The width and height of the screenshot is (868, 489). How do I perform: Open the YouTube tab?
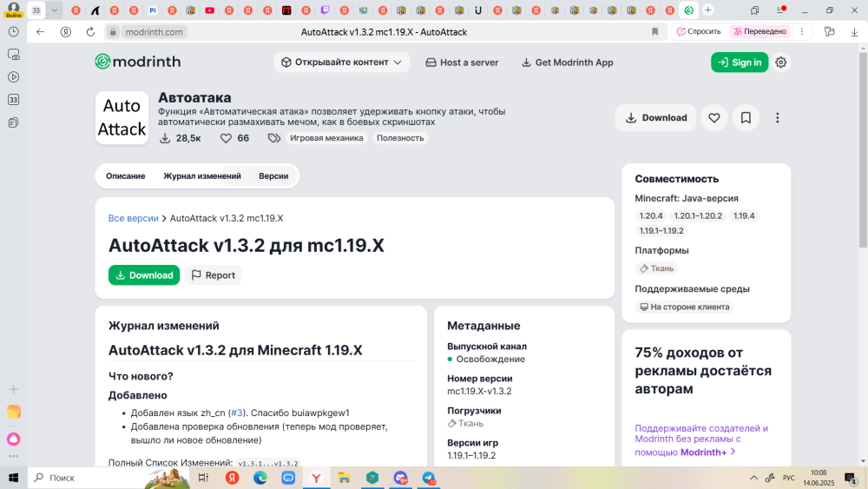210,10
